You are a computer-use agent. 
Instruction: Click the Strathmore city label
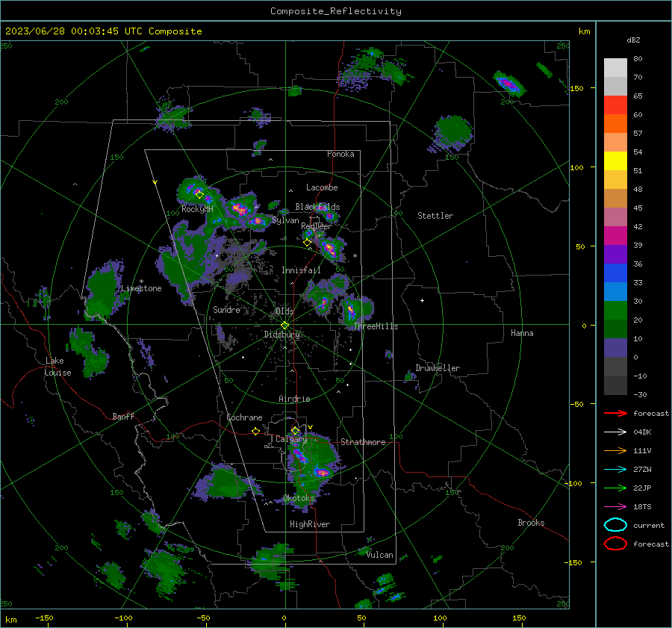pos(363,442)
